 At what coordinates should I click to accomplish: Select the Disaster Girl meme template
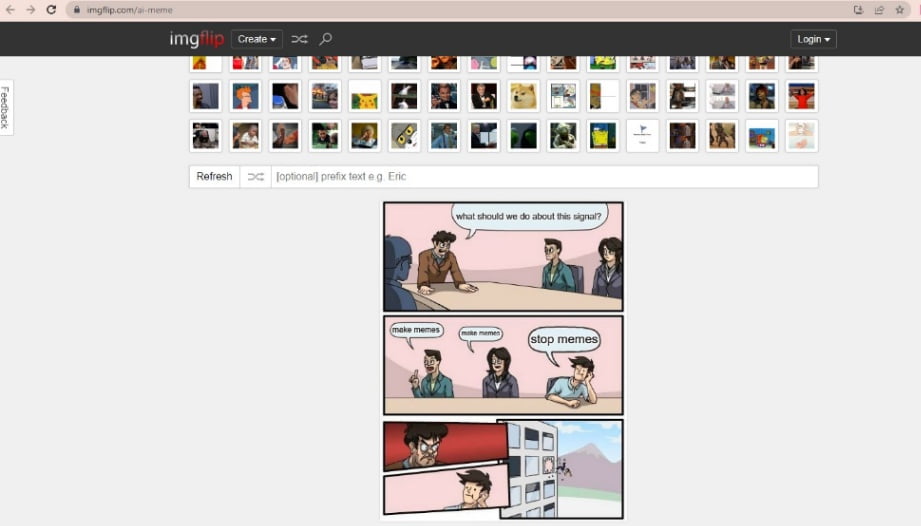(x=325, y=96)
